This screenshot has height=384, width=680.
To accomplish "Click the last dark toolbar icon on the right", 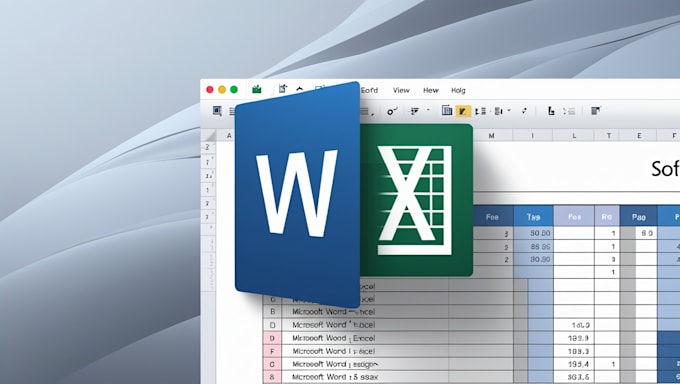I will [x=596, y=111].
